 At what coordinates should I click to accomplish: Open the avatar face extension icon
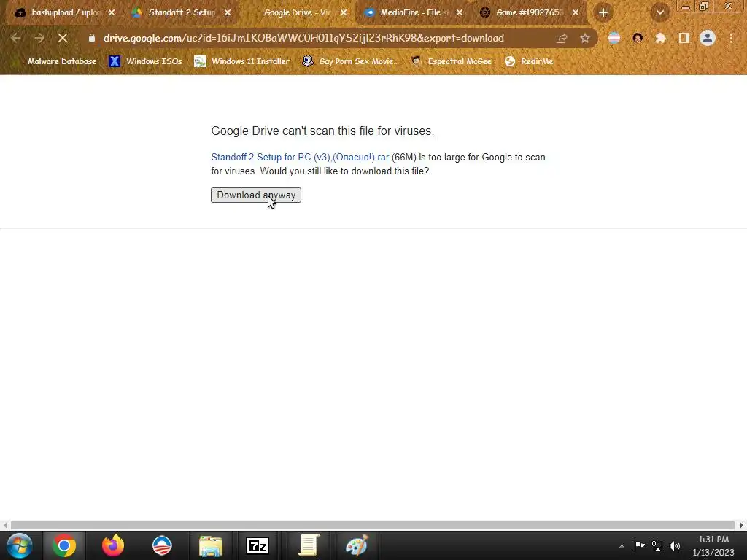638,38
